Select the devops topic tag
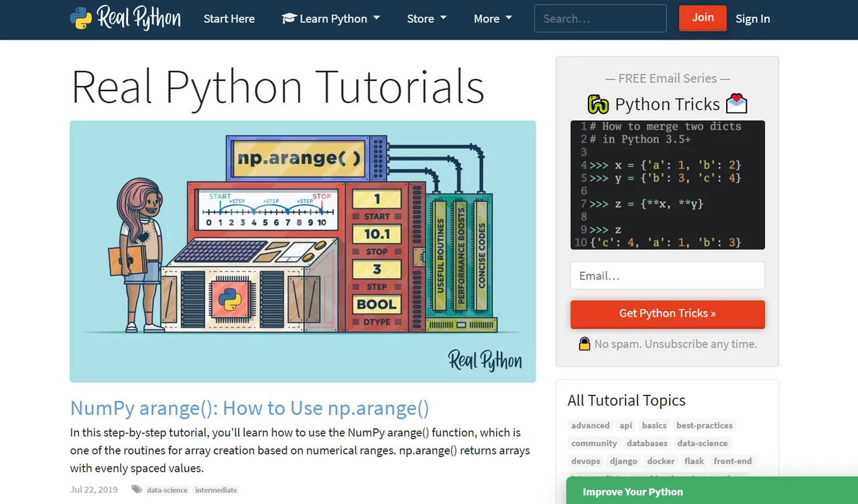The height and width of the screenshot is (504, 858). (x=586, y=461)
